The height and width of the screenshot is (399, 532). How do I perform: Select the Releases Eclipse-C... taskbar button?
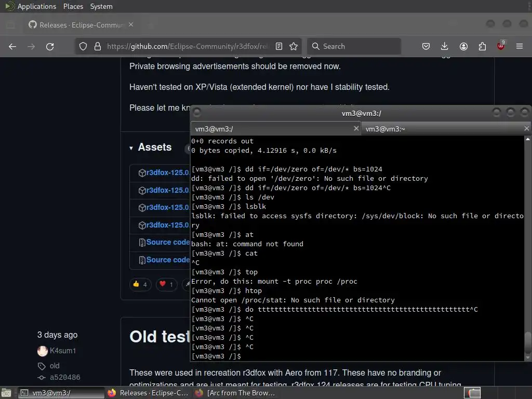click(x=148, y=393)
